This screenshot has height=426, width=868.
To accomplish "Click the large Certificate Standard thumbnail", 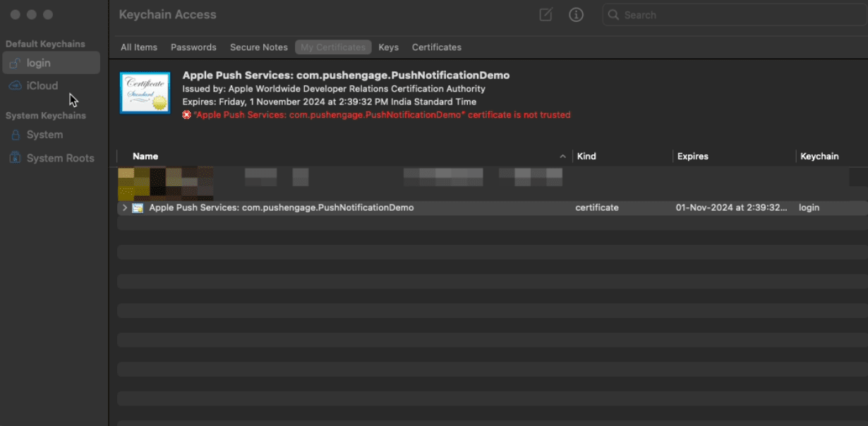I will [x=145, y=92].
